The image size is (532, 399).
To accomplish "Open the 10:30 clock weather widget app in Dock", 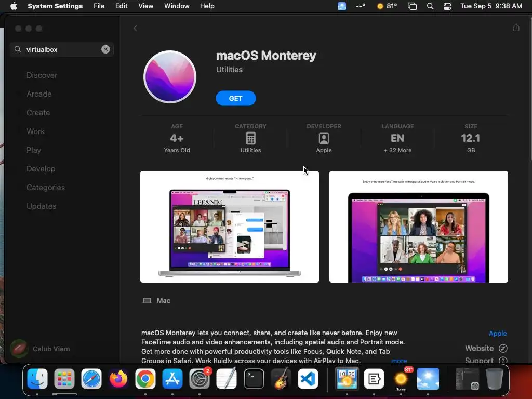I will tap(347, 379).
